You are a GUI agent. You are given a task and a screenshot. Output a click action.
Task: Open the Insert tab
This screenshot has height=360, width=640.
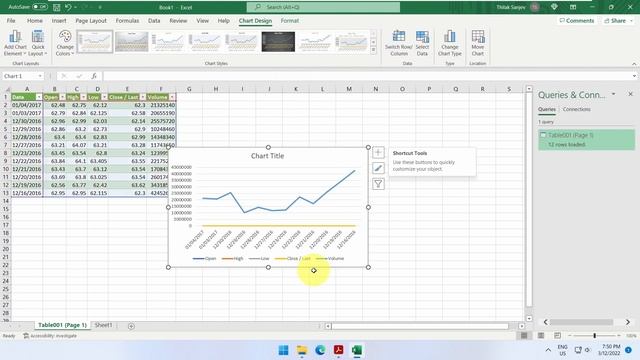[x=59, y=20]
